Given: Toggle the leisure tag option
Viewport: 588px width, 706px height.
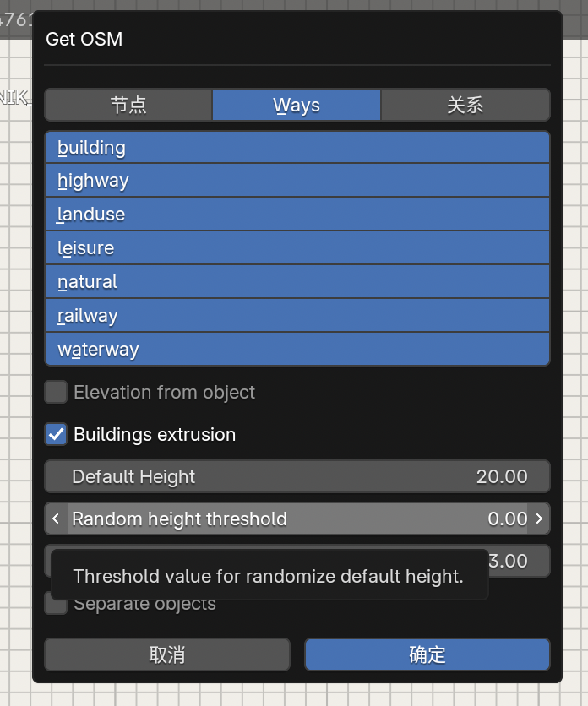Looking at the screenshot, I should [x=297, y=248].
